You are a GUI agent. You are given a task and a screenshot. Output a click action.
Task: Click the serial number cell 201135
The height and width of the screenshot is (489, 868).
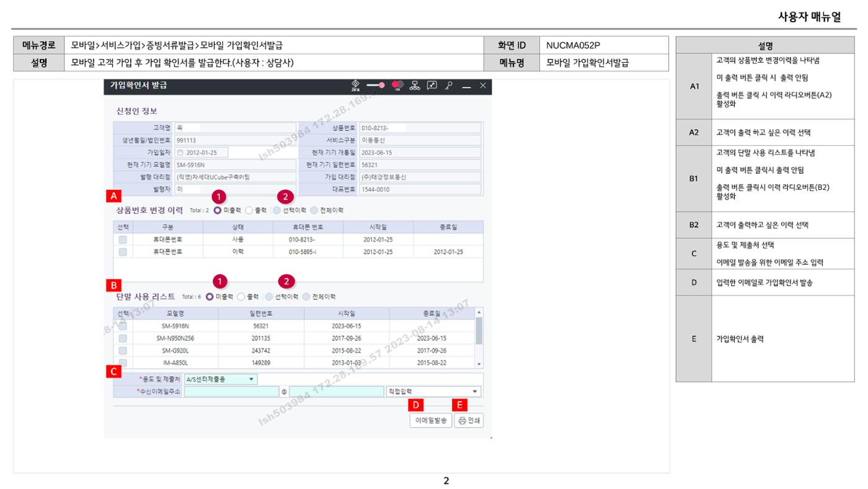(x=260, y=339)
